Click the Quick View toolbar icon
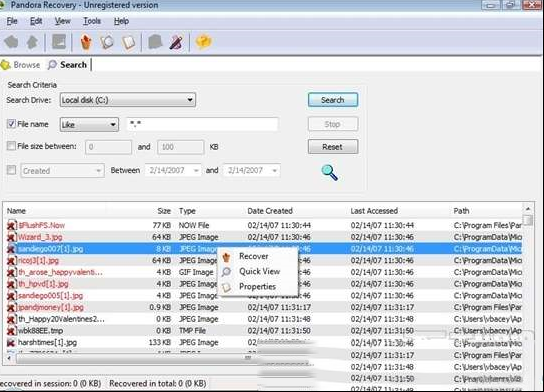 pyautogui.click(x=107, y=42)
